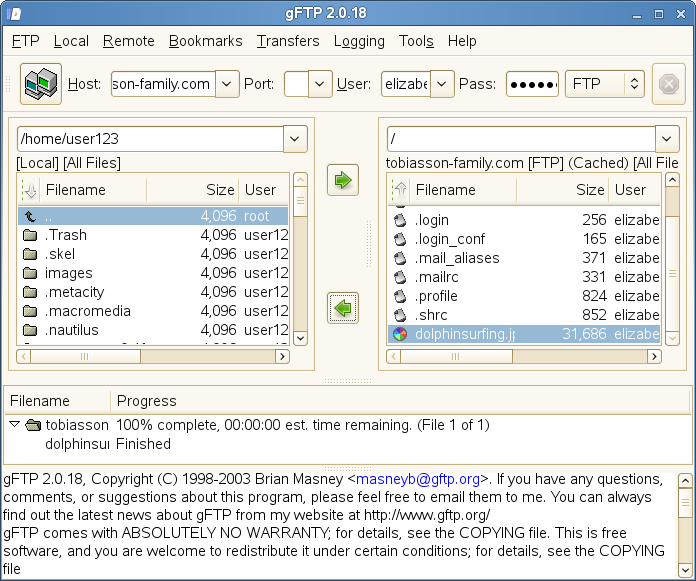Click the User input field
696x581 pixels.
tap(406, 84)
